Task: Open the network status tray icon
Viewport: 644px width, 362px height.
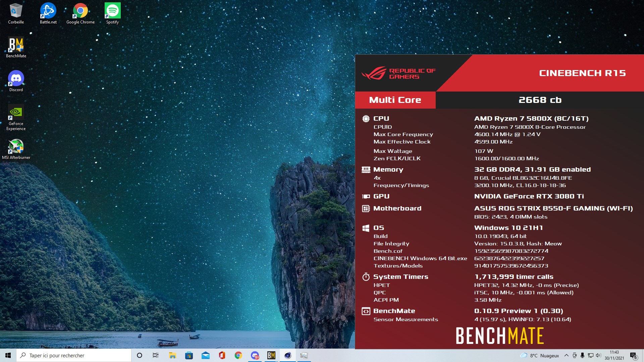Action: (590, 355)
